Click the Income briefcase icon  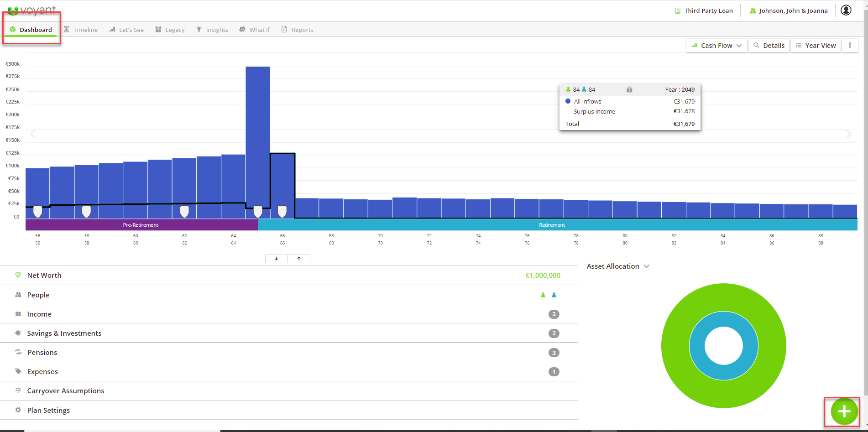(x=18, y=314)
